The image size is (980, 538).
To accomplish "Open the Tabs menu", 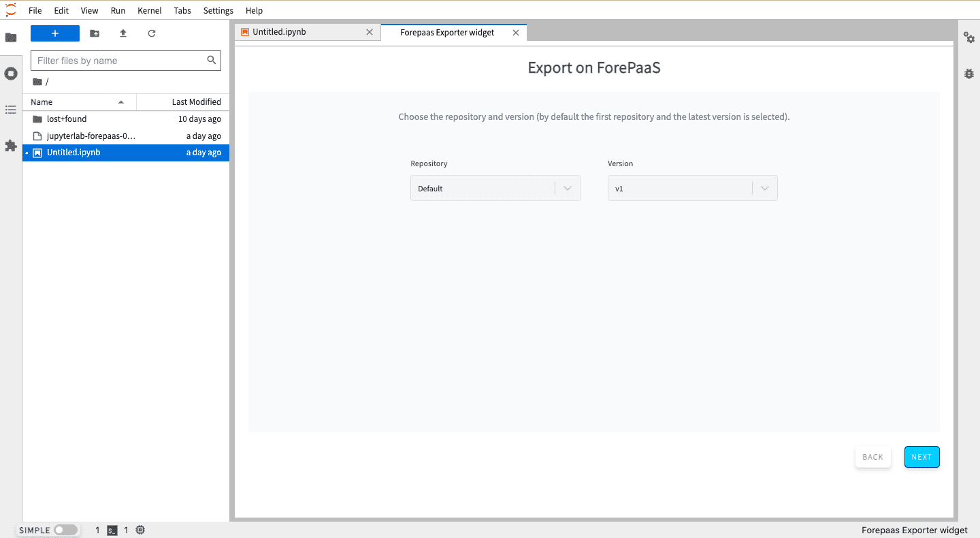I will pyautogui.click(x=182, y=11).
